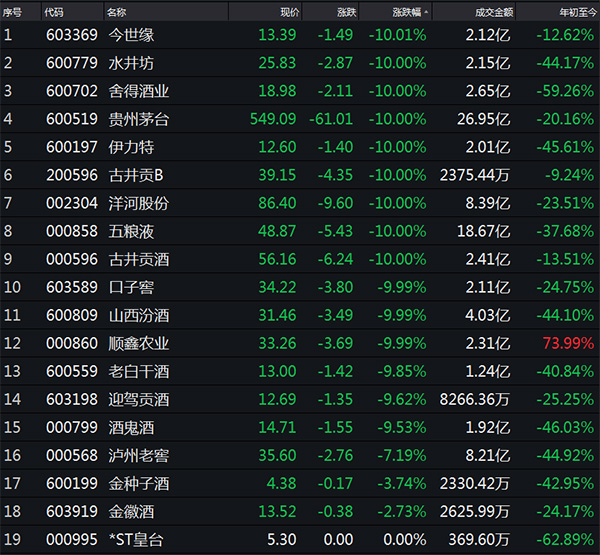Sort by the 涨跌 column header
600x555 pixels.
(x=347, y=12)
